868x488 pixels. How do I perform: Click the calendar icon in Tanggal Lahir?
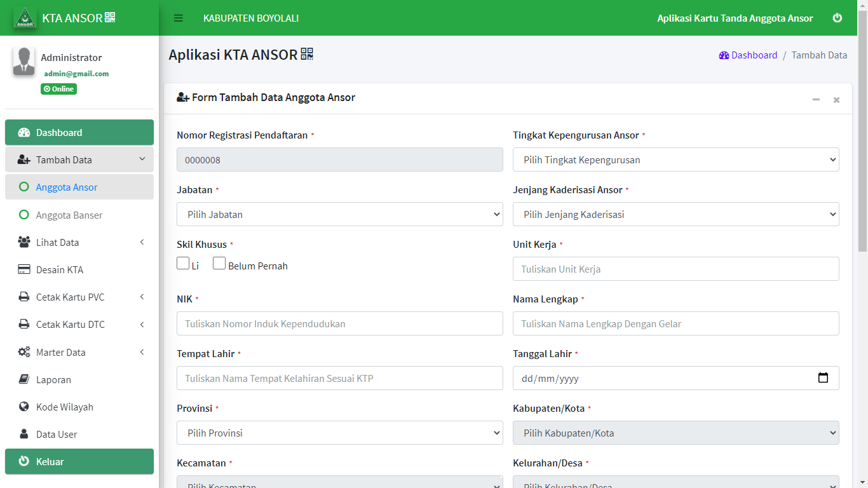pos(823,378)
